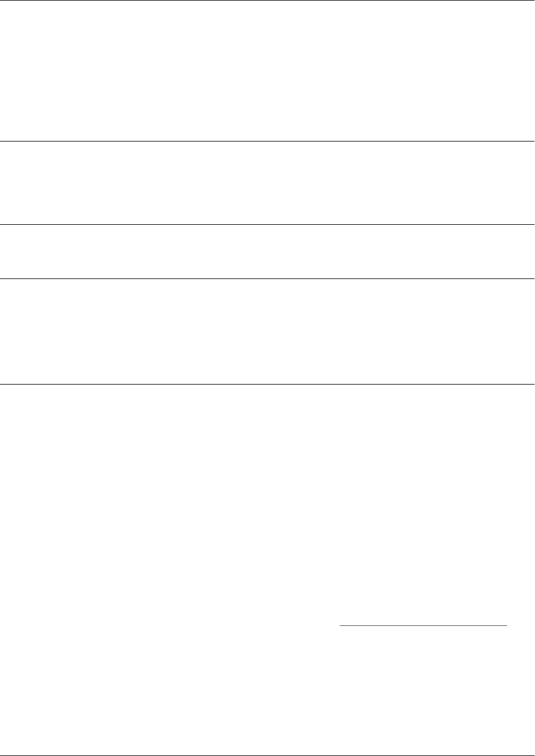535x756 pixels.
Task: Open the blue underlined hyperlink
Action: click(423, 626)
